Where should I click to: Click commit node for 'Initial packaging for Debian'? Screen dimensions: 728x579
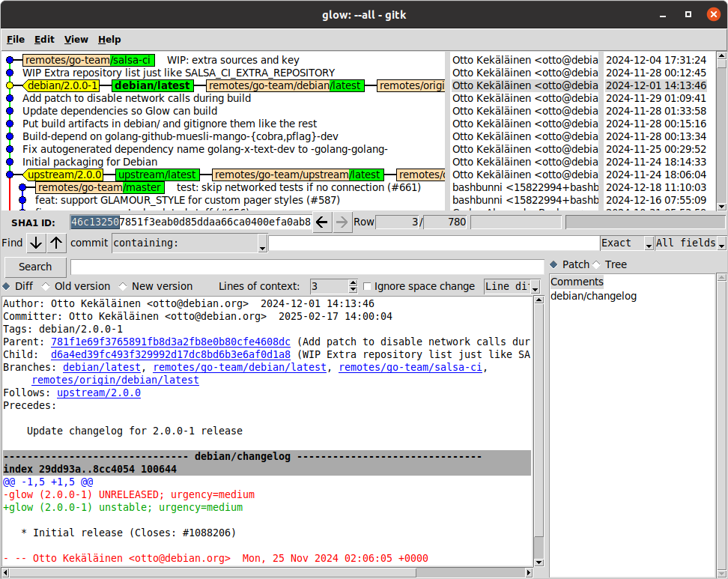pos(10,162)
